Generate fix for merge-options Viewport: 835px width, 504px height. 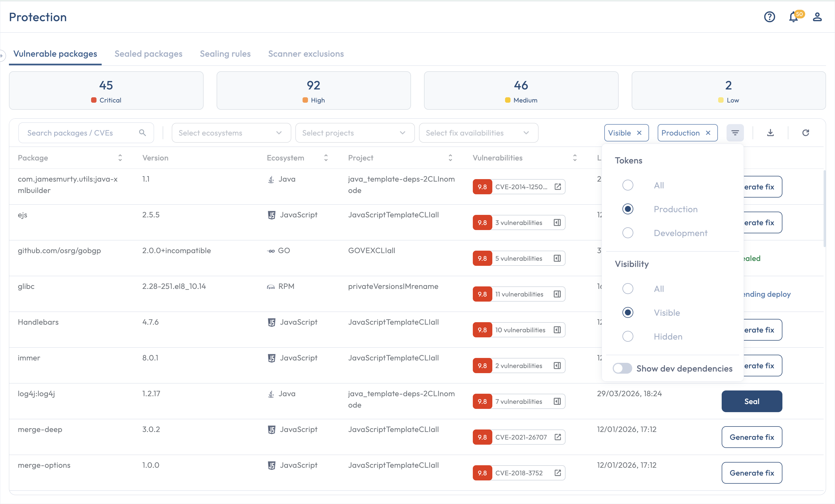pos(752,473)
